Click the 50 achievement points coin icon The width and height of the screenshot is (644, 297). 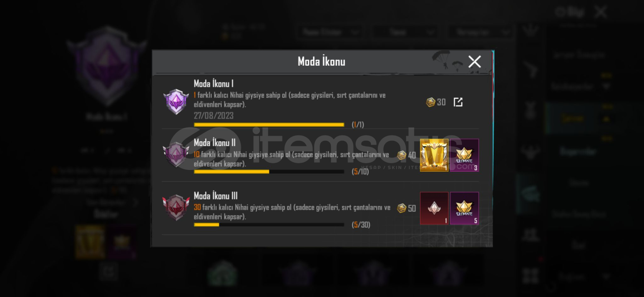[401, 208]
